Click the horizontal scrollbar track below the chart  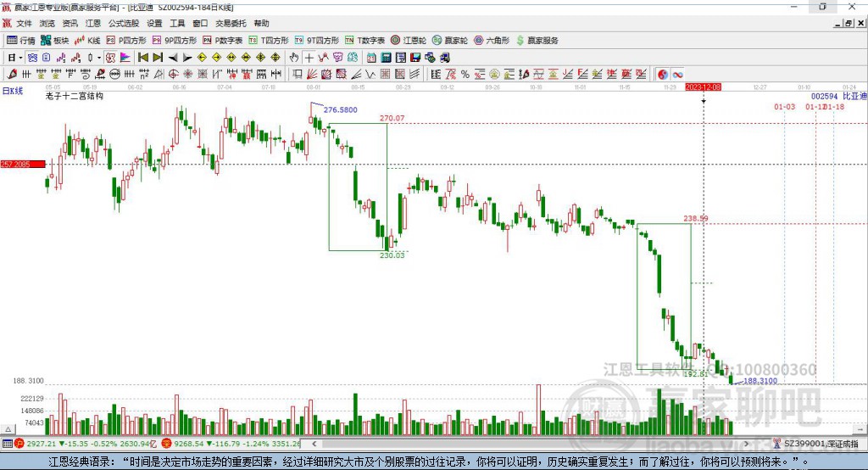[x=531, y=444]
